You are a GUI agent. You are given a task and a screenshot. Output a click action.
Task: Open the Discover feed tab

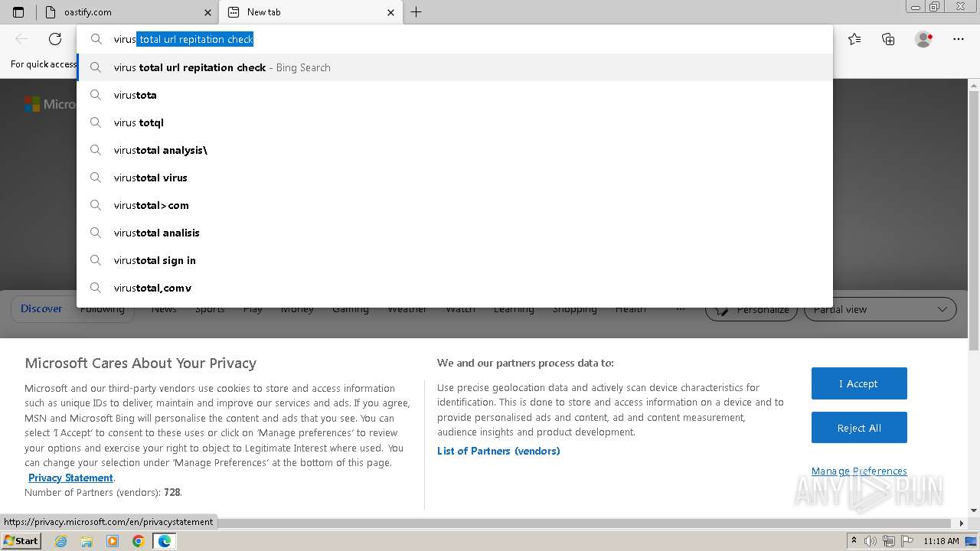coord(41,308)
